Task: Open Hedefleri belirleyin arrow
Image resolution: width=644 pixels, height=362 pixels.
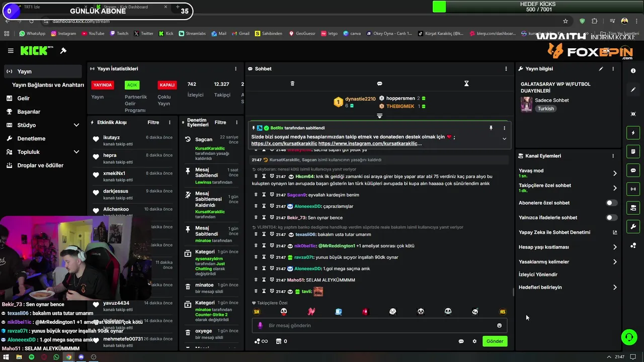Action: click(615, 288)
